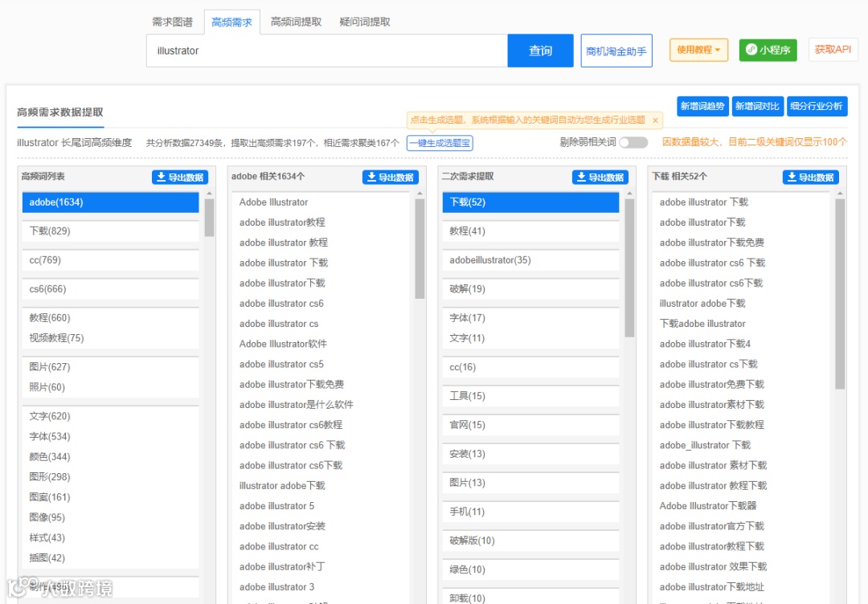Select 下载(829) in the high-frequency list
Image resolution: width=868 pixels, height=604 pixels.
coord(111,231)
